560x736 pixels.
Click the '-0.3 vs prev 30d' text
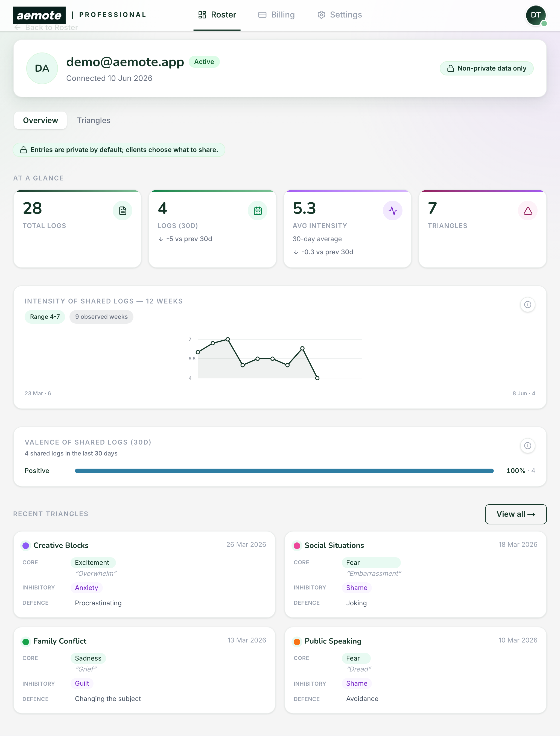click(x=327, y=252)
